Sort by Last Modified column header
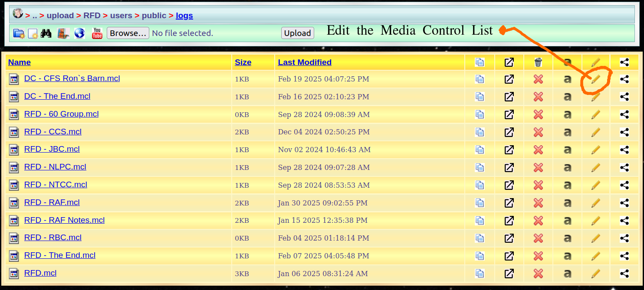The height and width of the screenshot is (290, 644). tap(305, 62)
